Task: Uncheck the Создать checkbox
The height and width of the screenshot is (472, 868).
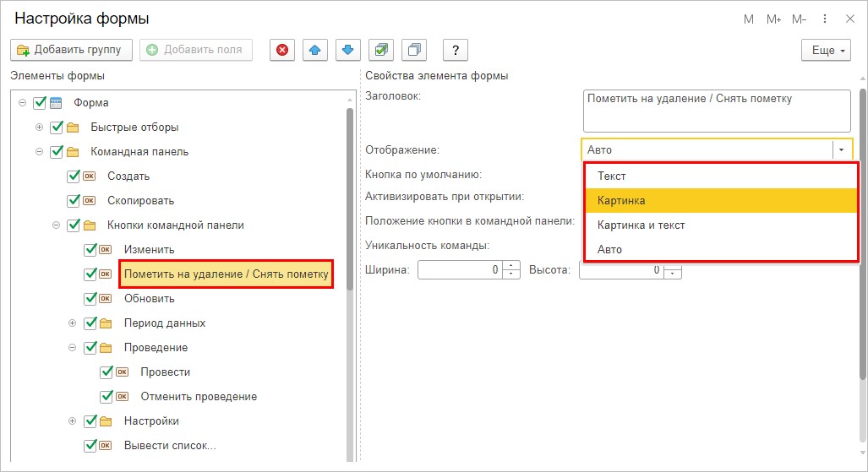Action: [x=74, y=176]
